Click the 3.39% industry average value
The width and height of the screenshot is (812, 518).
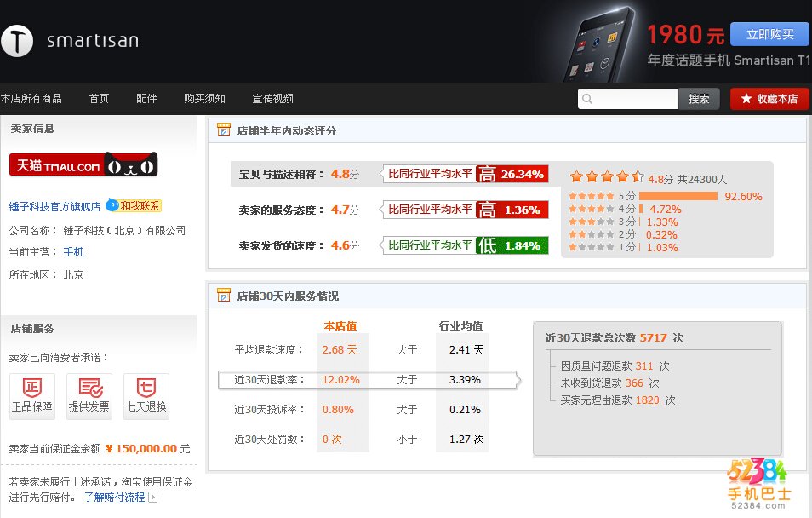(465, 380)
